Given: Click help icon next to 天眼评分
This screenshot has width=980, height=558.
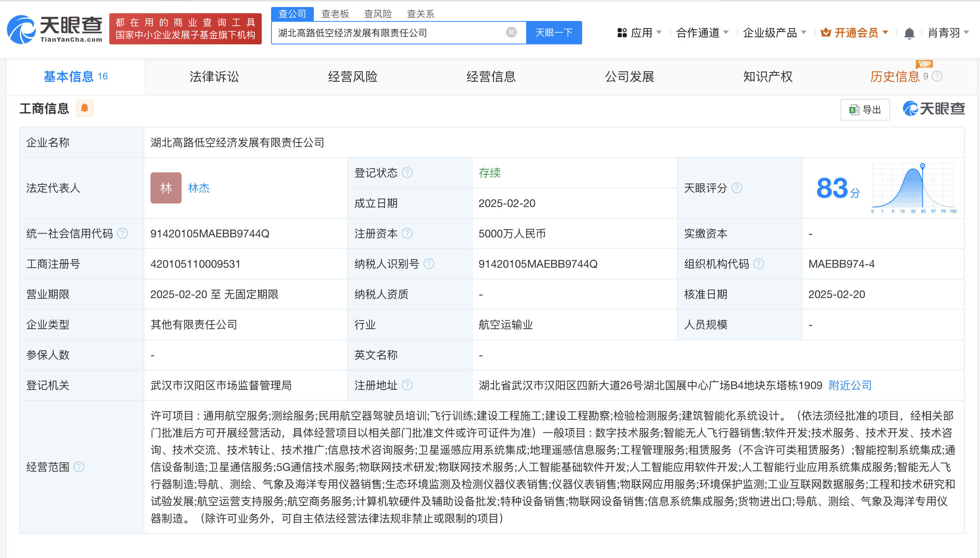Looking at the screenshot, I should click(737, 188).
